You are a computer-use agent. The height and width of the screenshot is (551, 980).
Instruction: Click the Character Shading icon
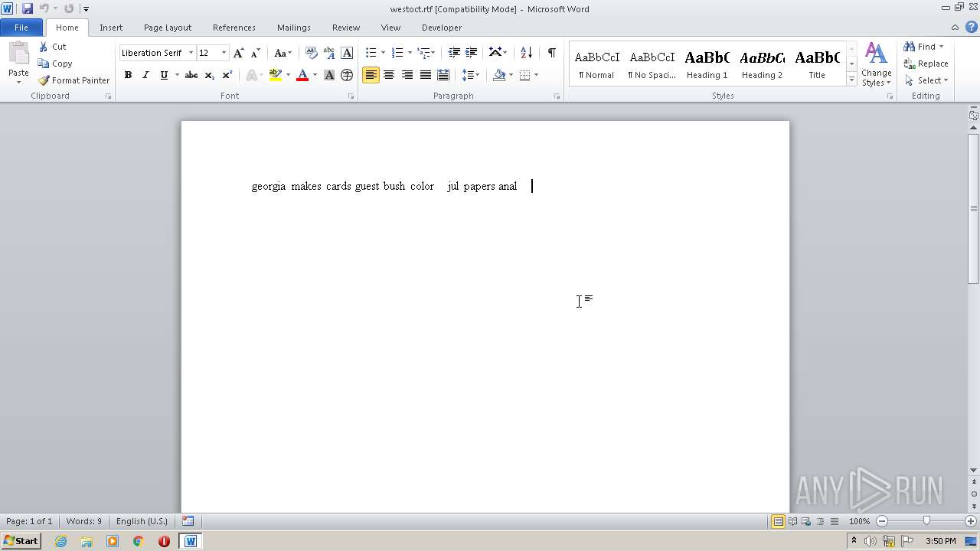click(329, 75)
